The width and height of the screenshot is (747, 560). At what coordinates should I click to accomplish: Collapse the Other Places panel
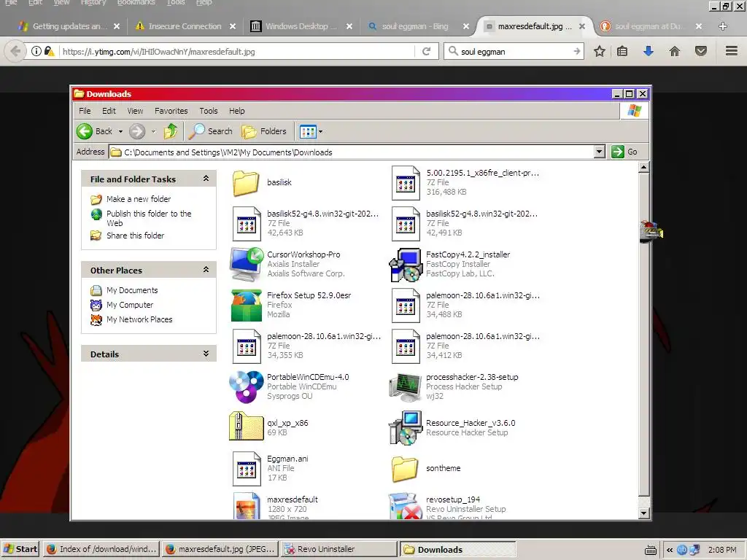click(x=206, y=270)
